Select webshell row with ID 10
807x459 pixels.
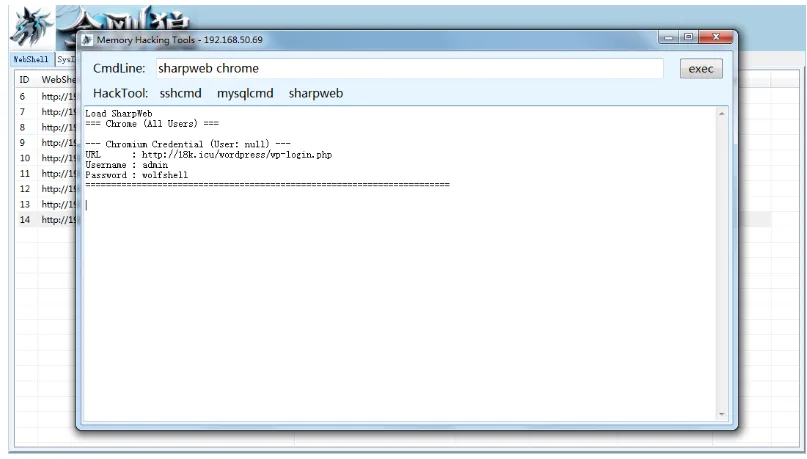(x=46, y=158)
